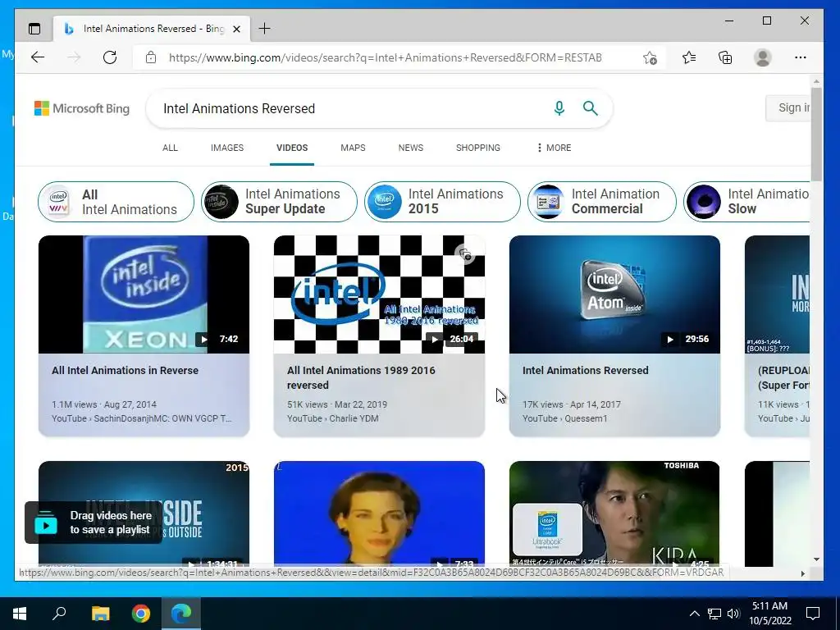Open Windows taskbar search
This screenshot has height=630, width=840.
click(x=59, y=614)
